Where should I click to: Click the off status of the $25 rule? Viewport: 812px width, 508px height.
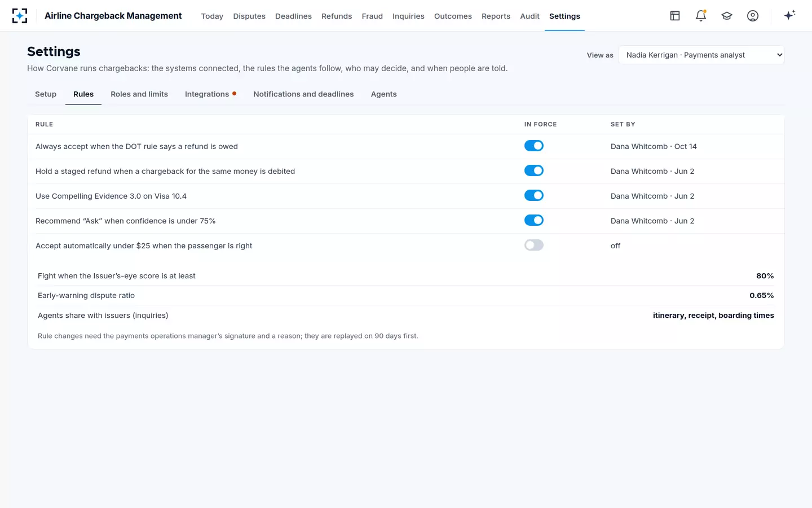pos(615,246)
